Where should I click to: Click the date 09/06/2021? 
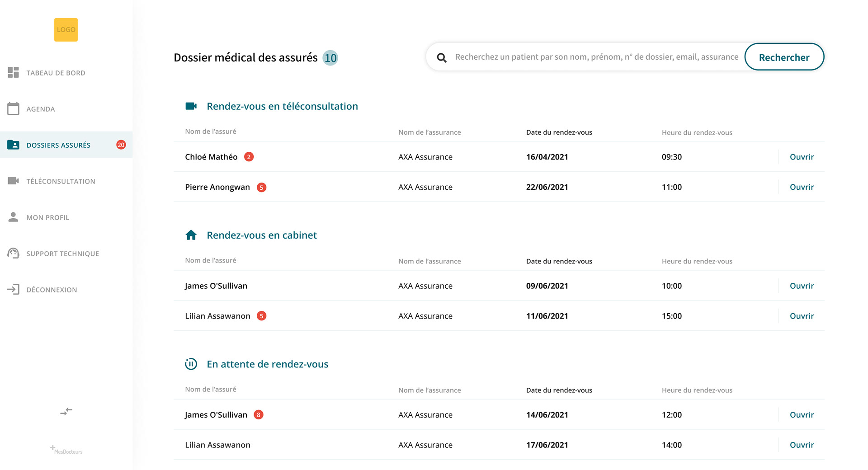547,286
